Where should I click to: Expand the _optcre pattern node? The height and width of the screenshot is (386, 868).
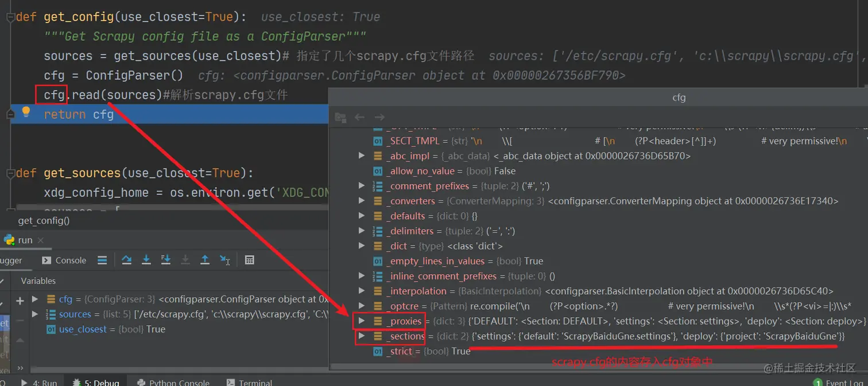coord(361,306)
